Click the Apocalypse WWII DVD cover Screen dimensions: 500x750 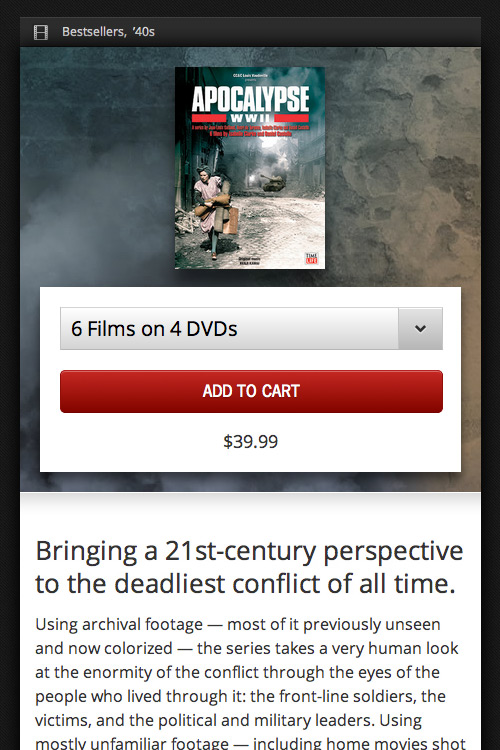tap(250, 168)
